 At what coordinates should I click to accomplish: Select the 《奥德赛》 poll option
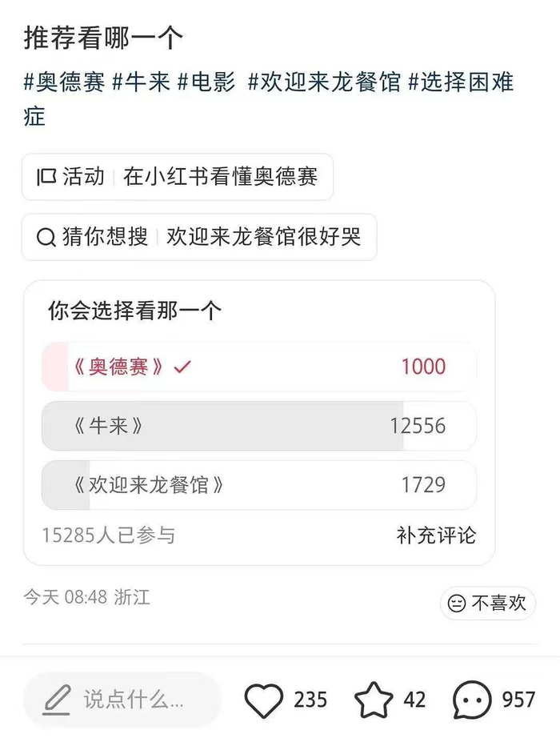[259, 367]
